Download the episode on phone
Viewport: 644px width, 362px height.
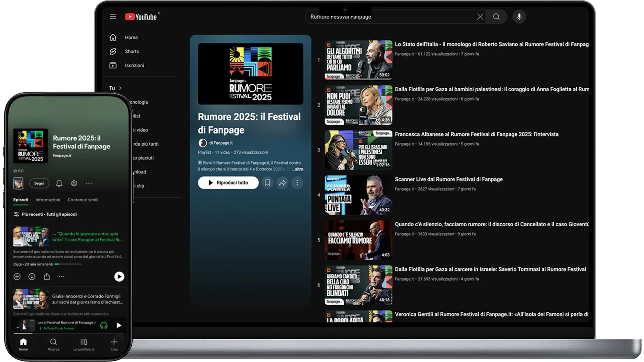click(x=32, y=276)
